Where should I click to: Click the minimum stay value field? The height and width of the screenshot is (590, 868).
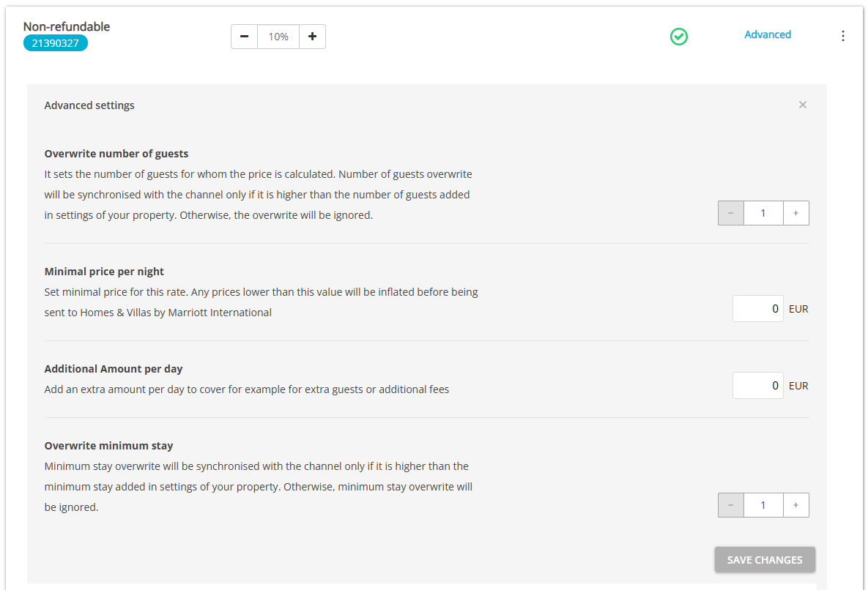[763, 505]
